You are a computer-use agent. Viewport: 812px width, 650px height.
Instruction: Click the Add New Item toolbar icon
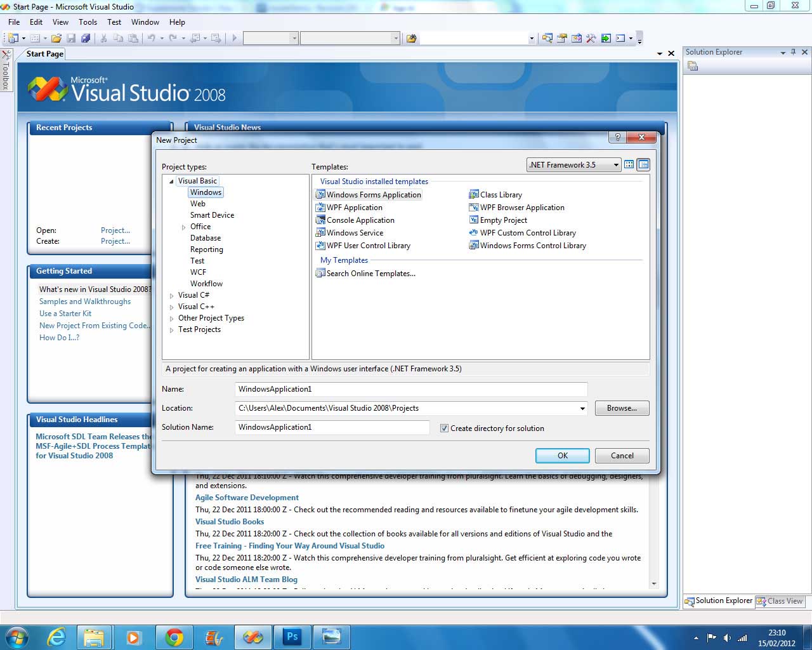click(35, 38)
